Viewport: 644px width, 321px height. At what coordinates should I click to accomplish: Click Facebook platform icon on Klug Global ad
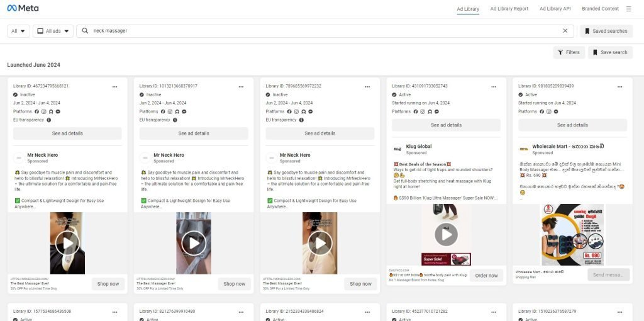[x=416, y=111]
